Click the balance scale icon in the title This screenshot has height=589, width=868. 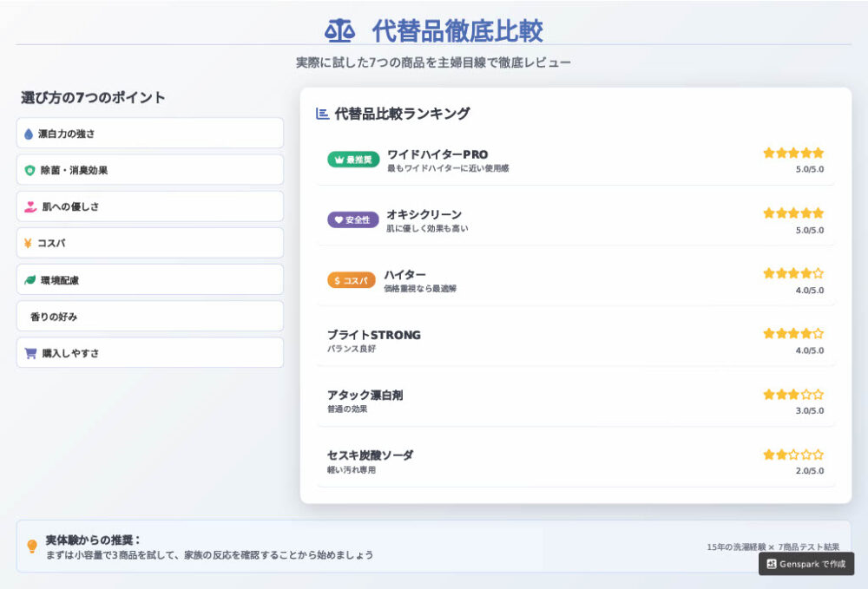click(x=339, y=31)
